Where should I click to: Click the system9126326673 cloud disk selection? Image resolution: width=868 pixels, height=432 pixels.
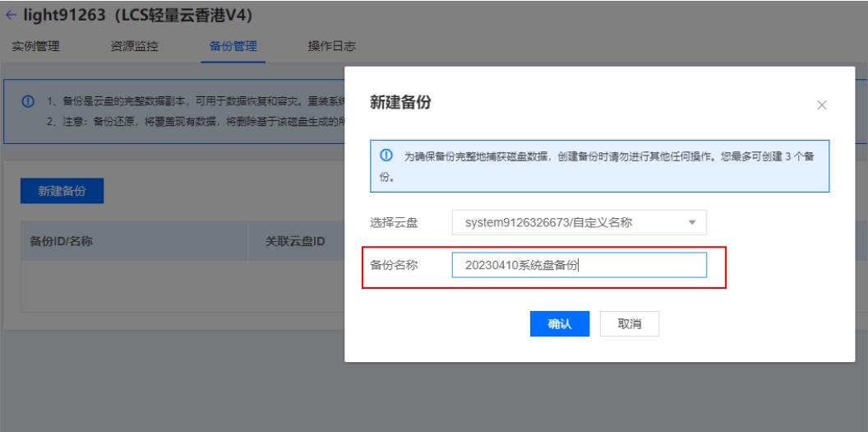(579, 223)
